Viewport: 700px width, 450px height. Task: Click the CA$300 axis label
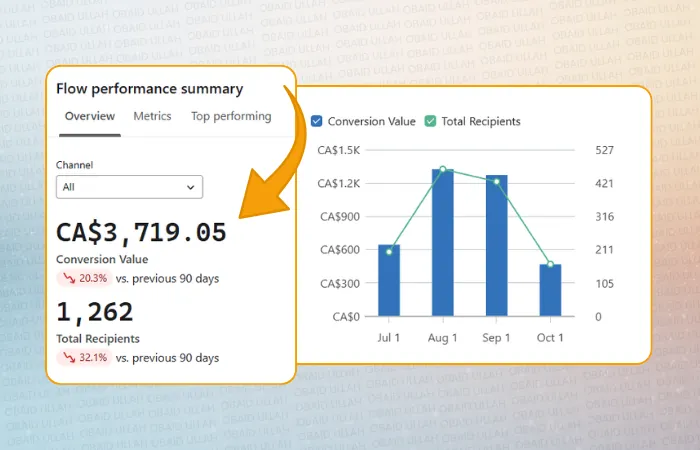click(x=340, y=283)
